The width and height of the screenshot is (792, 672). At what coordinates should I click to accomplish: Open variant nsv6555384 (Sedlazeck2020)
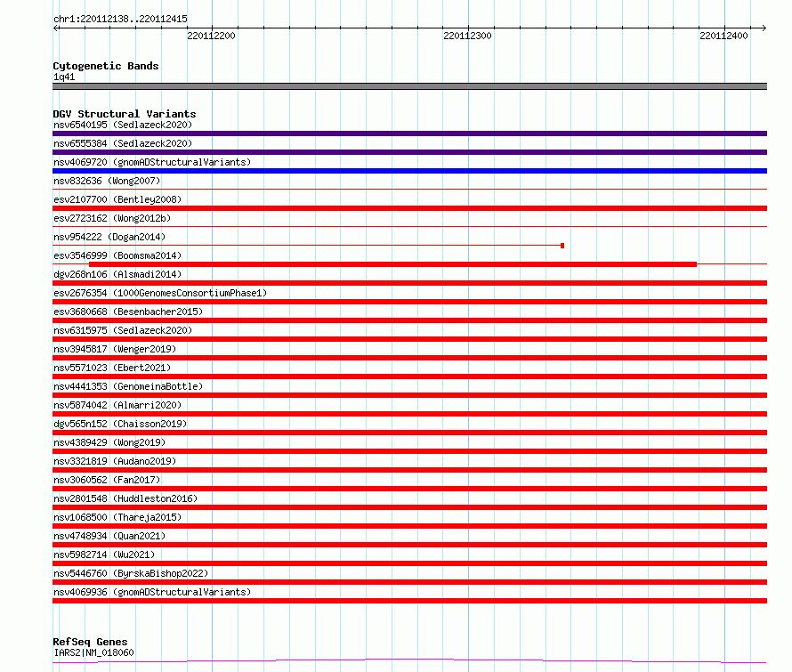pos(123,143)
